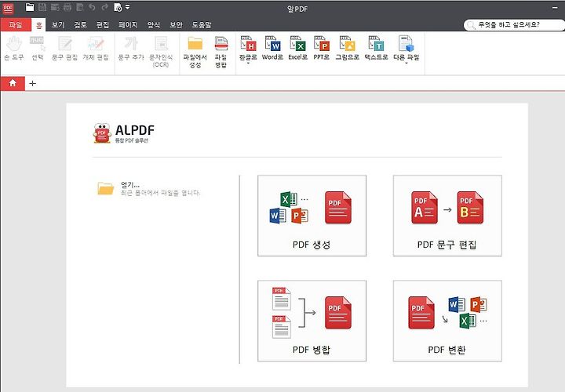Select the red home document tab
This screenshot has height=392, width=565.
tap(13, 83)
